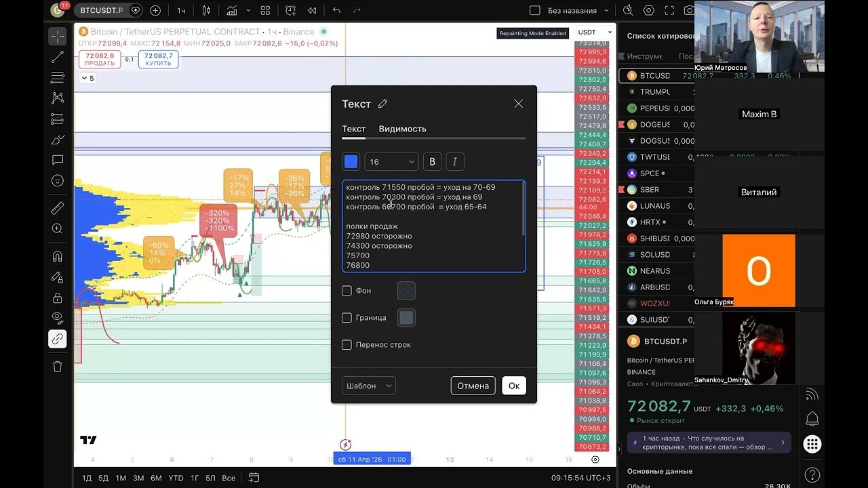Toggle magnet mode in drawing toolbar
Image resolution: width=868 pixels, height=488 pixels.
[x=58, y=256]
